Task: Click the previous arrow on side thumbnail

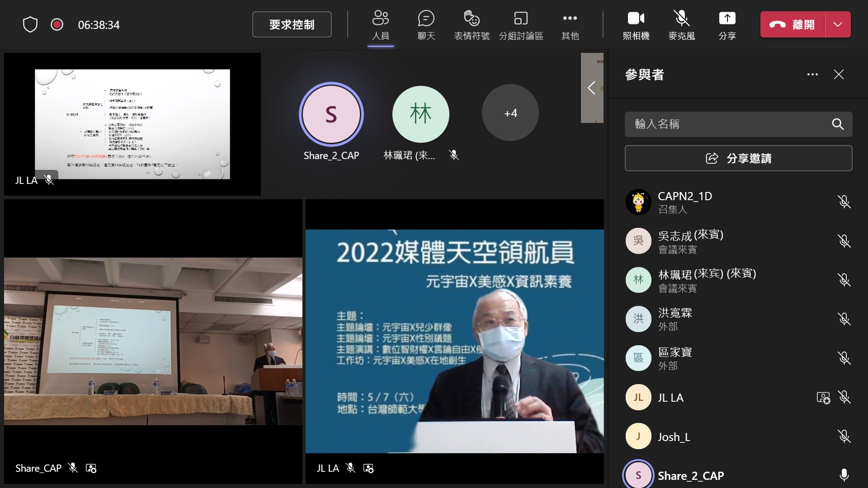Action: [591, 88]
